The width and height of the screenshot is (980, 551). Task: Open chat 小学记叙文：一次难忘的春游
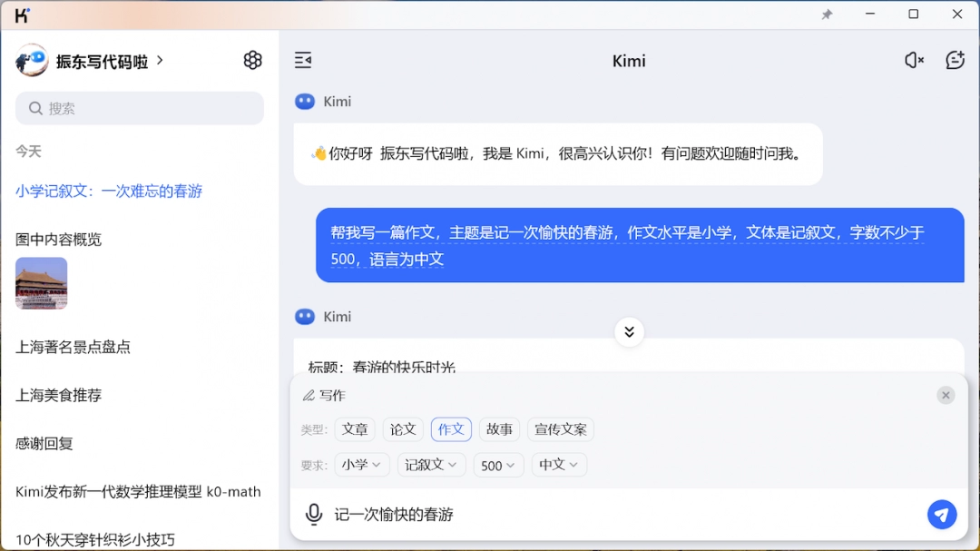click(x=109, y=192)
